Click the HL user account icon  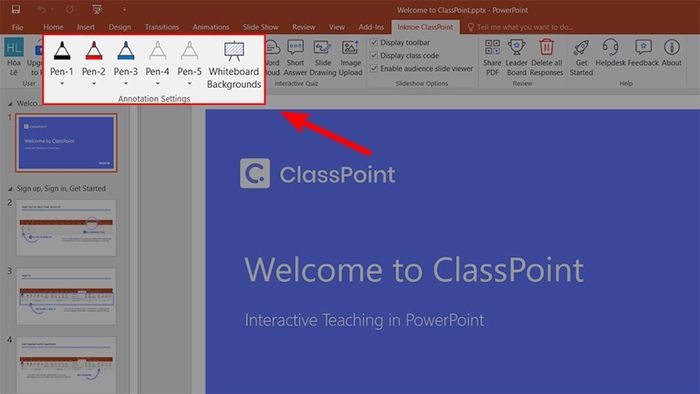point(14,47)
